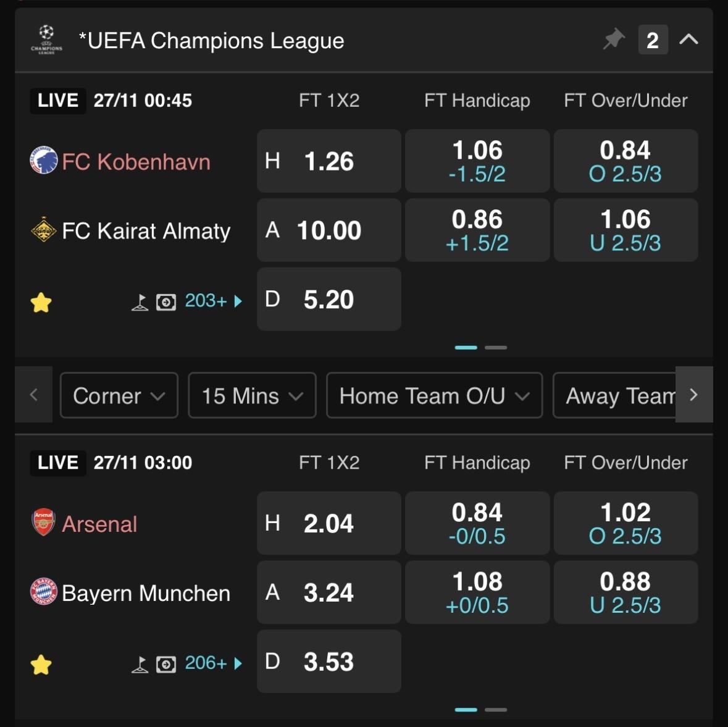Expand the Home Team O/U dropdown

[434, 395]
